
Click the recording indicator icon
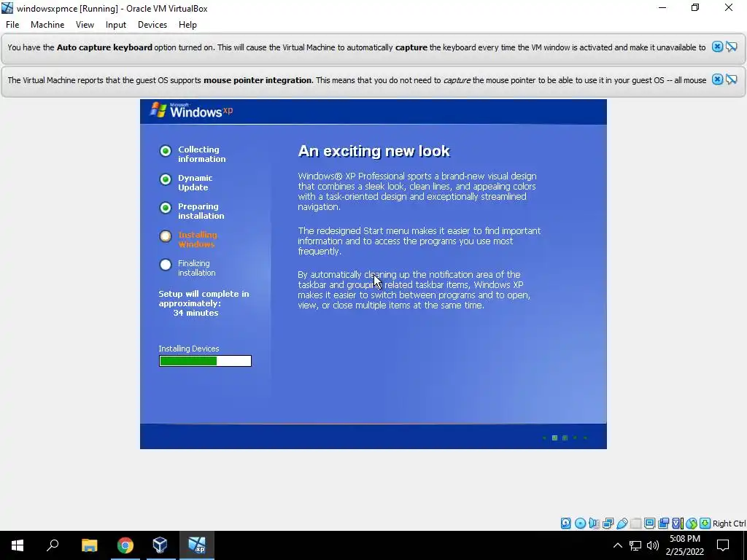663,524
